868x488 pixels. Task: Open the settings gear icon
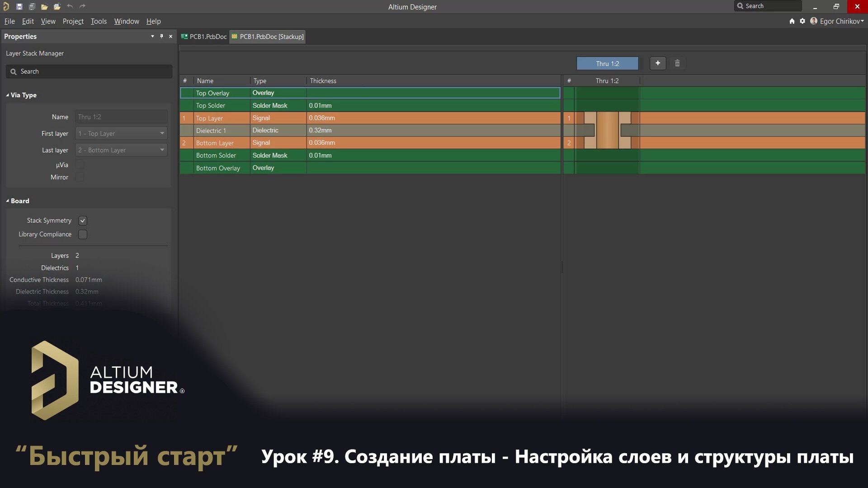pos(802,21)
